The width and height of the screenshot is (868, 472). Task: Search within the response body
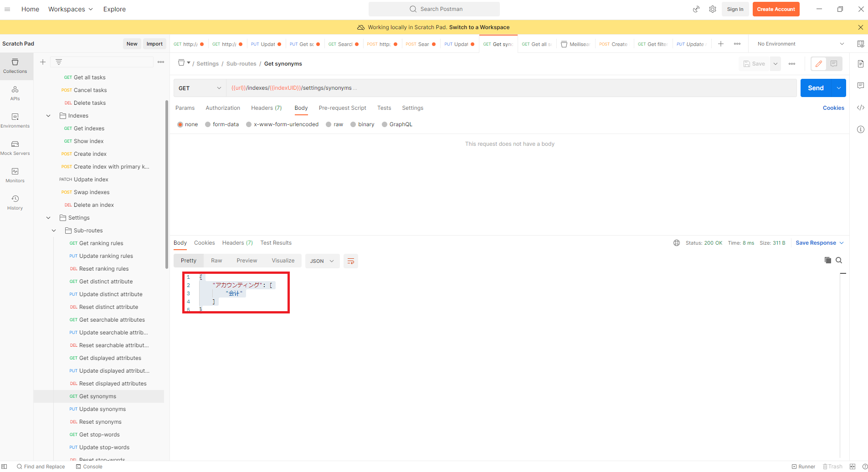click(x=839, y=260)
